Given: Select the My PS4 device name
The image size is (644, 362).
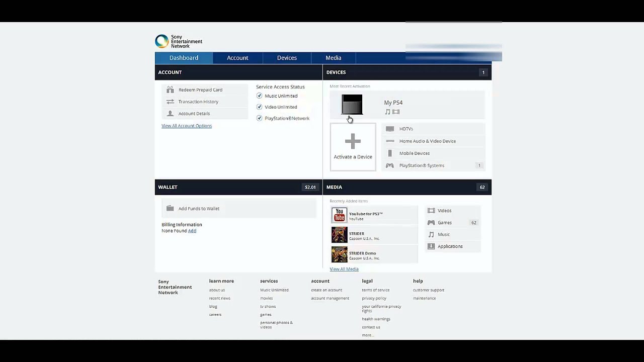Looking at the screenshot, I should pyautogui.click(x=393, y=103).
